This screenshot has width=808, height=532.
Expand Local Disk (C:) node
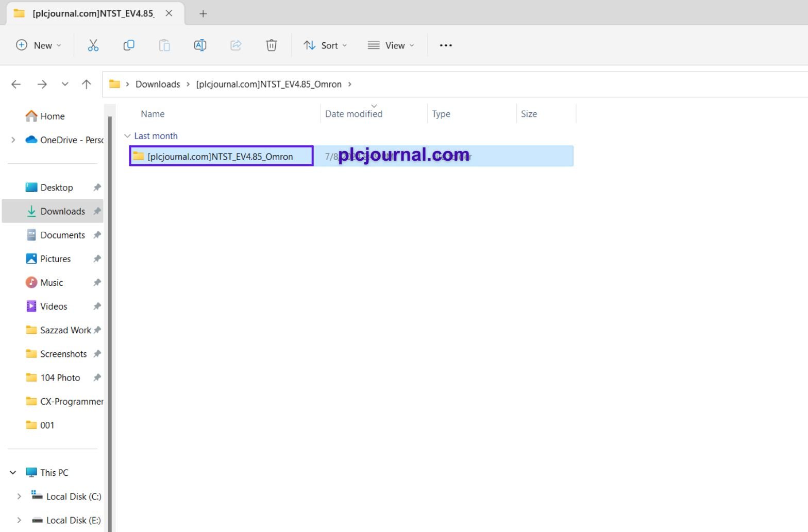(x=19, y=496)
